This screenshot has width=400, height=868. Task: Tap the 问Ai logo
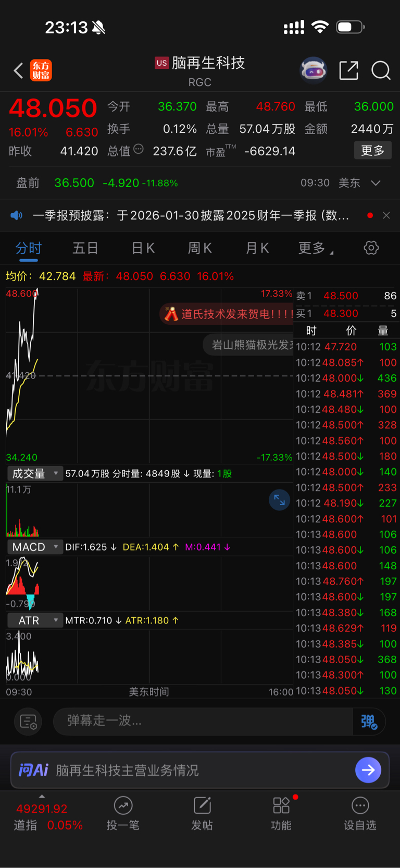(33, 770)
